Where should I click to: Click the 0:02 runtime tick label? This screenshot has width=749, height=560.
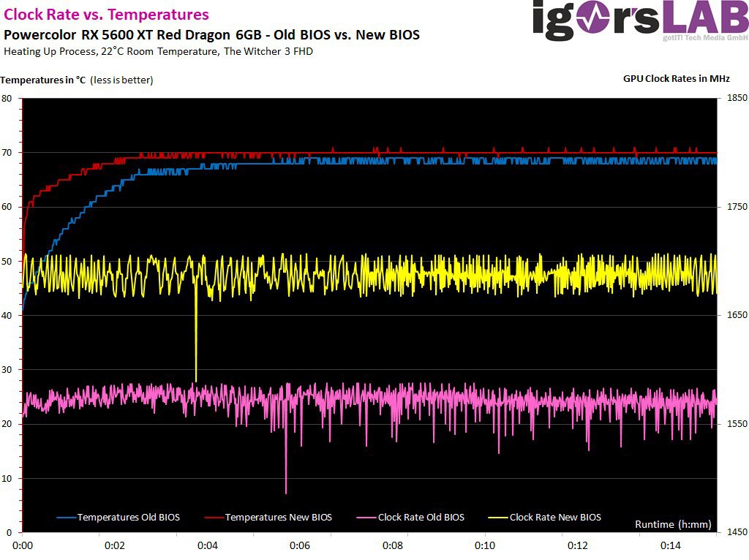tap(115, 545)
